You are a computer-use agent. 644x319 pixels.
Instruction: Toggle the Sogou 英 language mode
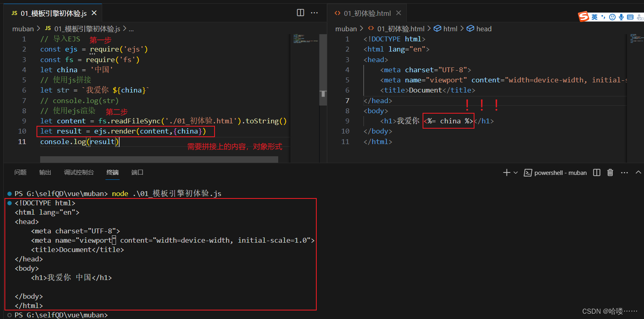point(594,17)
